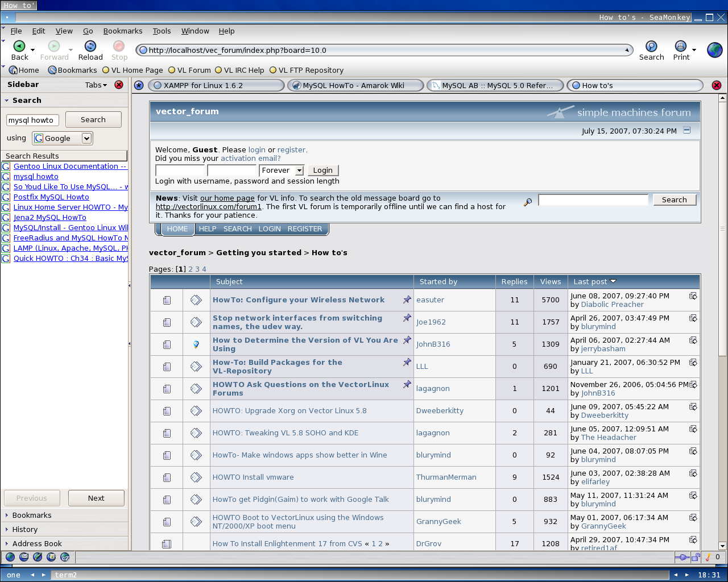This screenshot has height=582, width=728.
Task: Open Print options dropdown arrow
Action: pos(694,50)
